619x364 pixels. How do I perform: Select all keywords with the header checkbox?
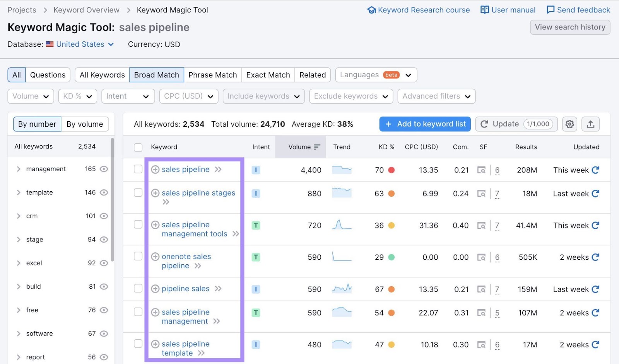[x=138, y=147]
